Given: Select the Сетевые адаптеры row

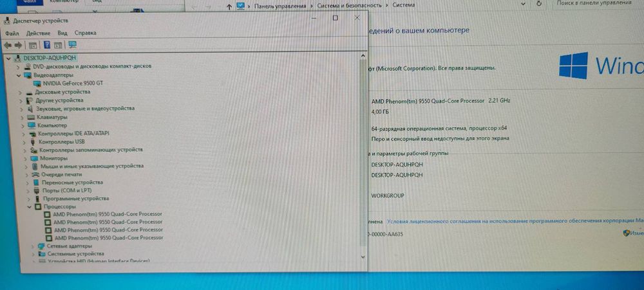Looking at the screenshot, I should point(70,246).
